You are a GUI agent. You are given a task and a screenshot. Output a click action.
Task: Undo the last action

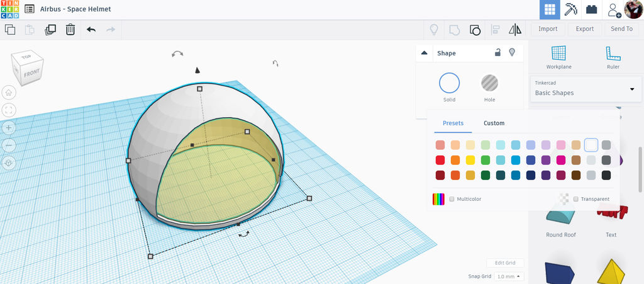pos(91,30)
